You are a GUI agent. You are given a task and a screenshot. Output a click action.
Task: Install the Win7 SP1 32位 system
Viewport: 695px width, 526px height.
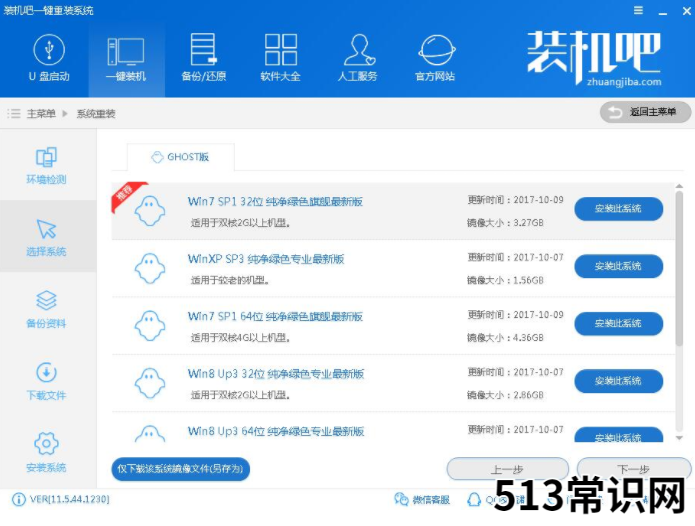click(619, 209)
